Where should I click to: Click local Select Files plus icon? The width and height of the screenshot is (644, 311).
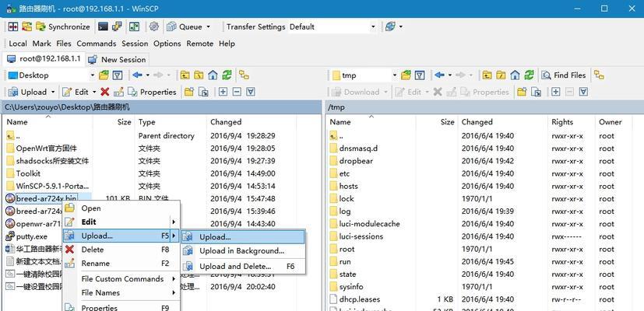pos(223,92)
